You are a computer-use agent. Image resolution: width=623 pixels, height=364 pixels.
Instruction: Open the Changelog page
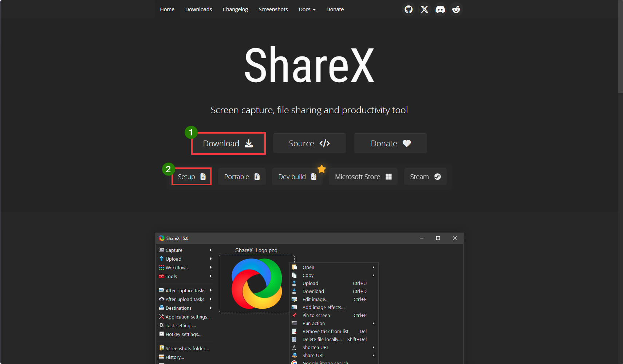[x=235, y=9]
